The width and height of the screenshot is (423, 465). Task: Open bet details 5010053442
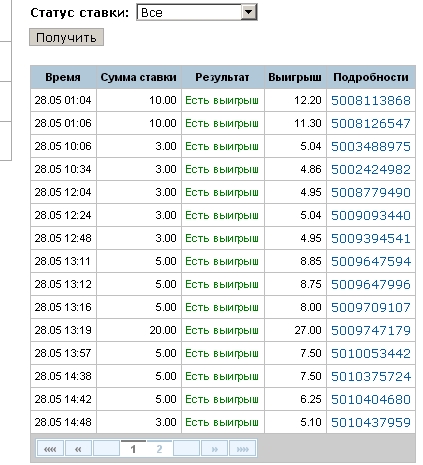click(371, 353)
